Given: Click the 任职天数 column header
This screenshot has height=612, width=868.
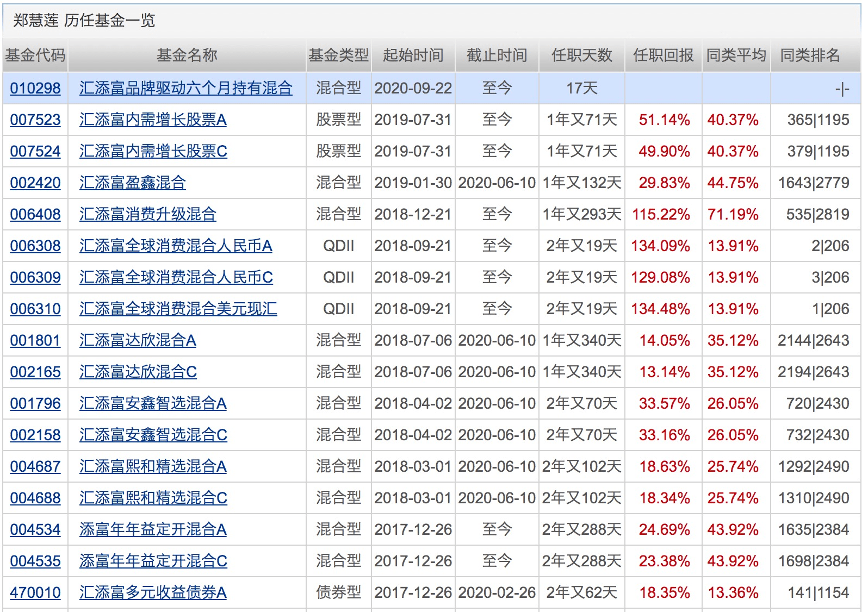Looking at the screenshot, I should [x=581, y=55].
